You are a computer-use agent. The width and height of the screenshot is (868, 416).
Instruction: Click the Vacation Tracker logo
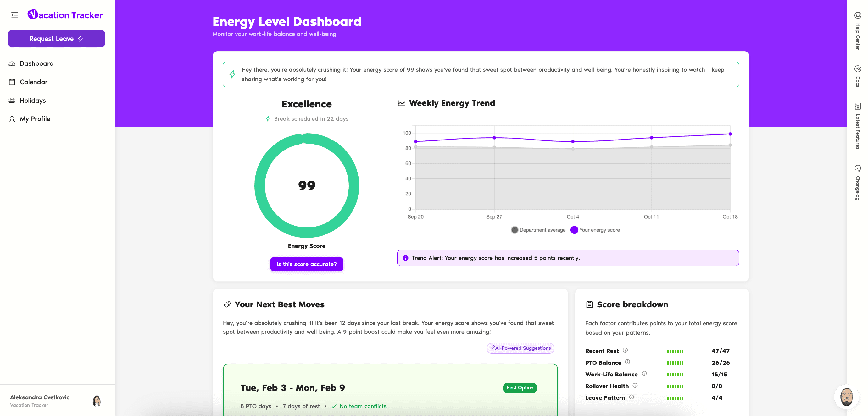[x=65, y=15]
